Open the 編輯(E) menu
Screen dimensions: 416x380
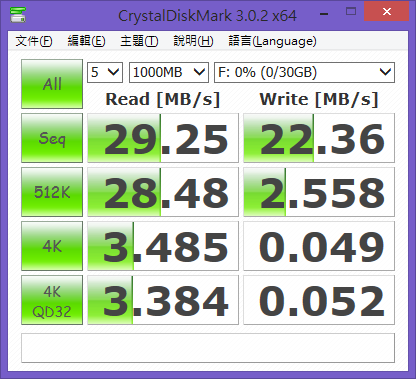point(86,41)
